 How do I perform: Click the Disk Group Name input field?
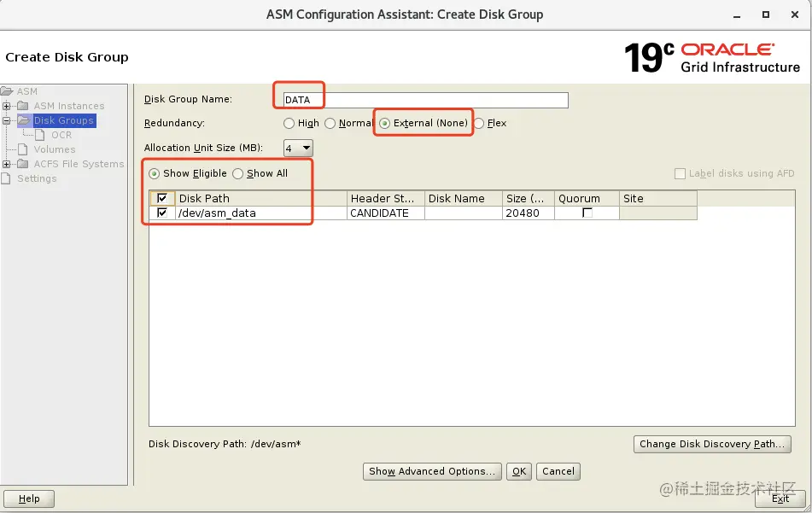click(x=426, y=100)
